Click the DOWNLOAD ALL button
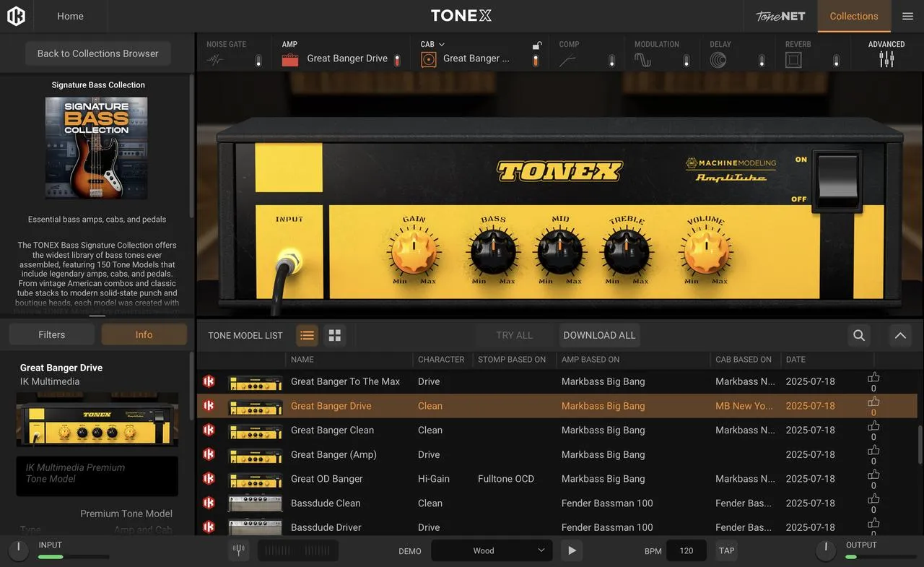This screenshot has height=567, width=924. point(599,335)
